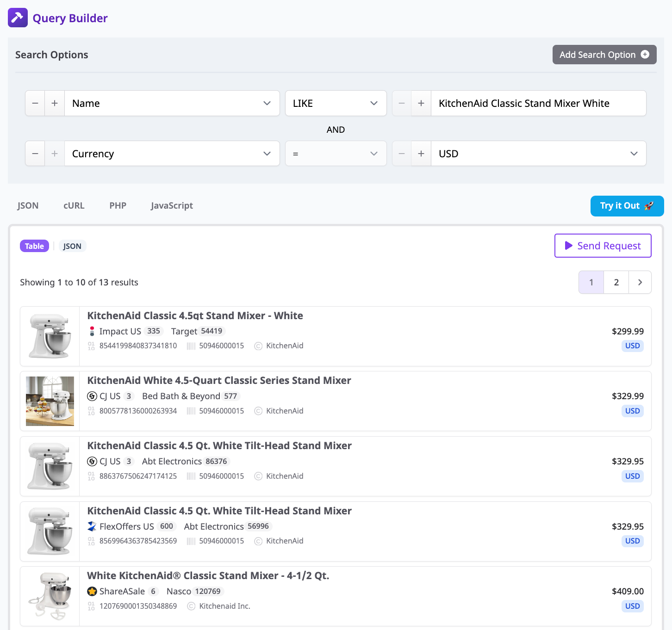Switch to the cURL tab
Screen dimensions: 672x630
(x=74, y=206)
